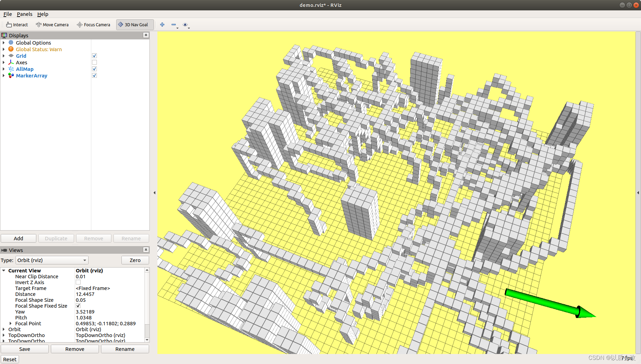Click the AllMap point cloud icon

pos(11,69)
